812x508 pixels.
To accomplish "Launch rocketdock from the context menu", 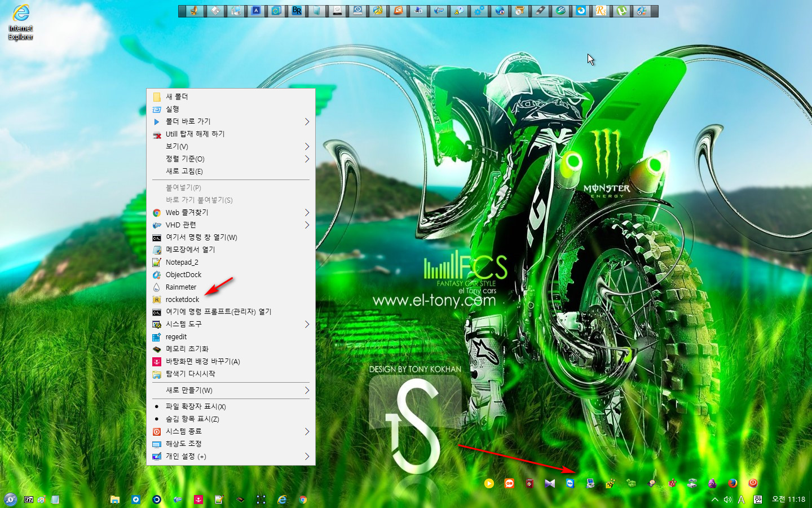I will tap(231, 299).
